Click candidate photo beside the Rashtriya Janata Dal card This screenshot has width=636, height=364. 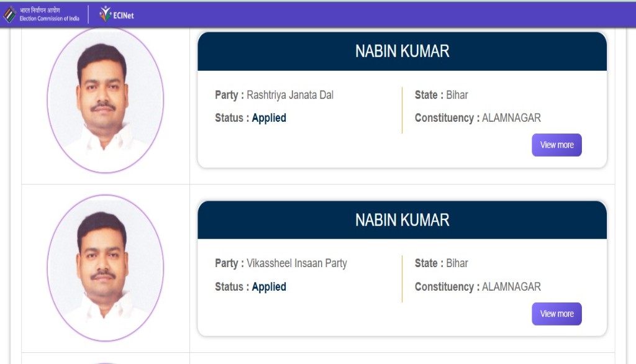coord(105,99)
